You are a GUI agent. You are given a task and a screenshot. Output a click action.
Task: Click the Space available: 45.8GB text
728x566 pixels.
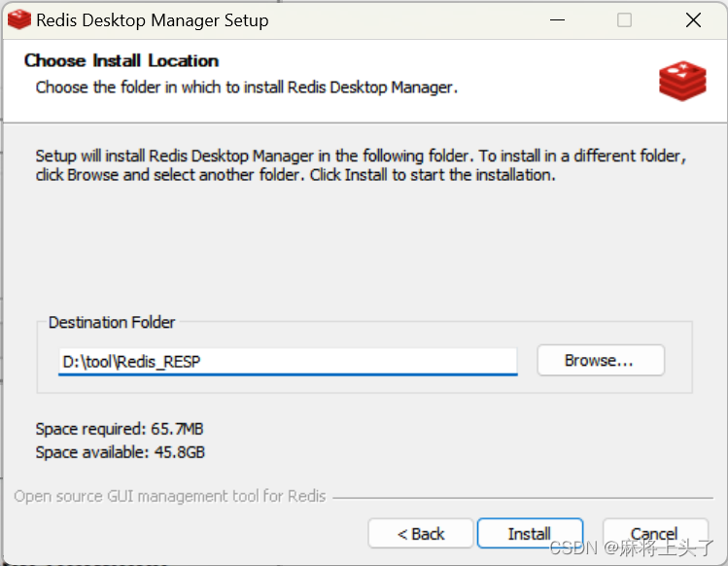coord(121,451)
